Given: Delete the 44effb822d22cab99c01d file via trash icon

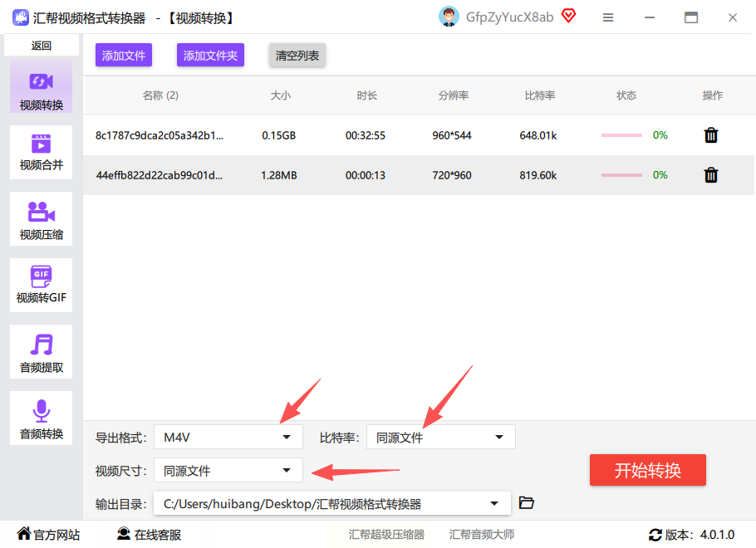Looking at the screenshot, I should (711, 175).
